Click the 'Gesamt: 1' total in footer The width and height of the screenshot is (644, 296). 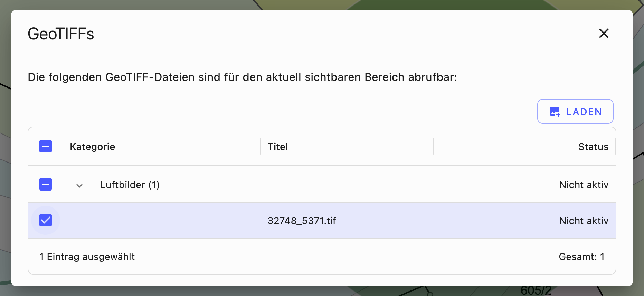[581, 257]
